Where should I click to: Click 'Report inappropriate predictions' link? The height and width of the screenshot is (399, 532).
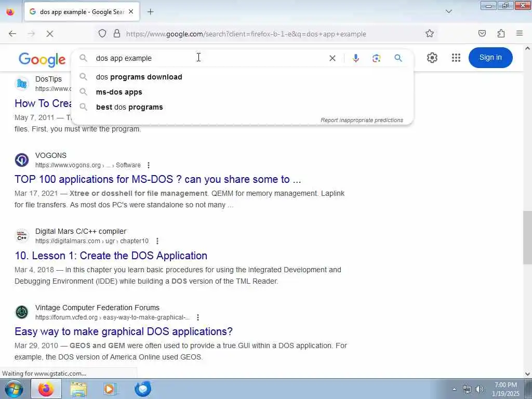(x=362, y=120)
